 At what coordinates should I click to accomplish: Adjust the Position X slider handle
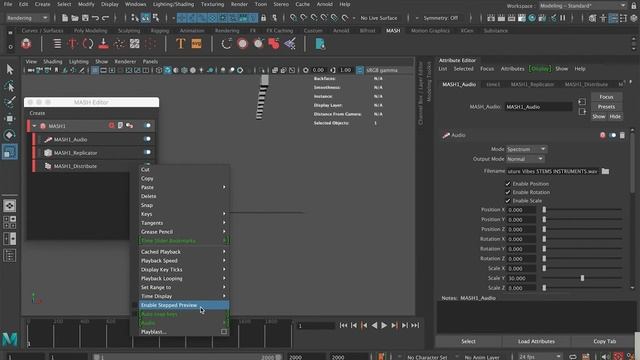tap(544, 209)
